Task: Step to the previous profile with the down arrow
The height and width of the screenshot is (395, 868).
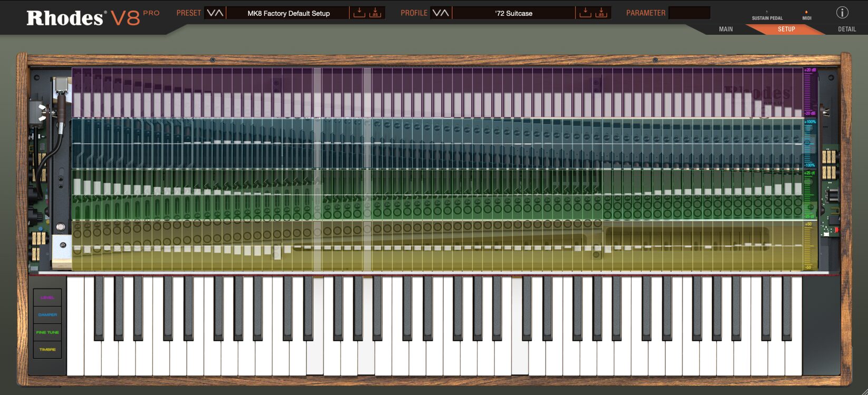Action: pos(436,13)
